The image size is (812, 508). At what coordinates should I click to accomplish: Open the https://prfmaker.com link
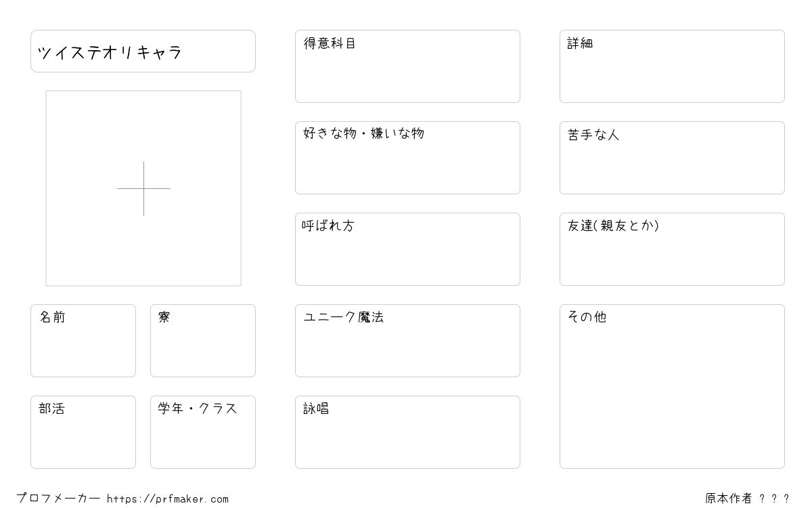pos(168,499)
